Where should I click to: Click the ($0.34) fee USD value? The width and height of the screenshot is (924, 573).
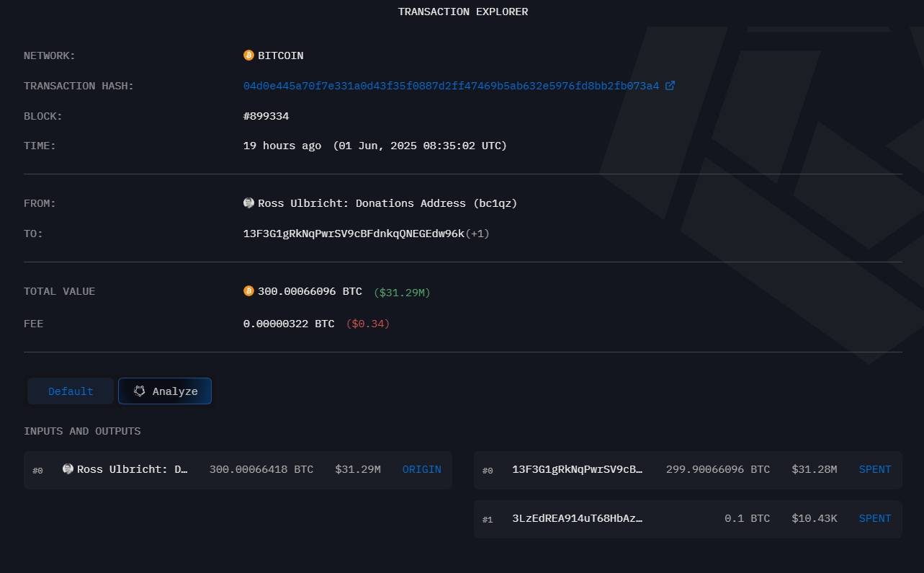368,324
